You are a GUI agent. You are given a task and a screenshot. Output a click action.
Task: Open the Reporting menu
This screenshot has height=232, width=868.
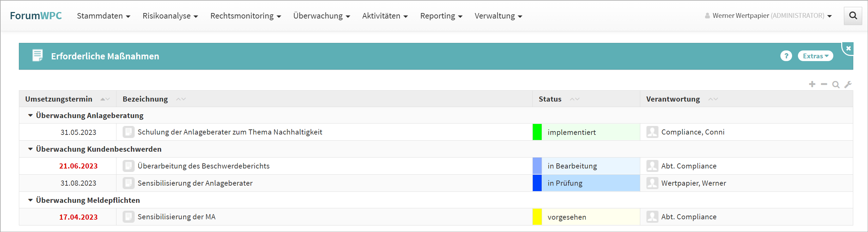coord(441,16)
